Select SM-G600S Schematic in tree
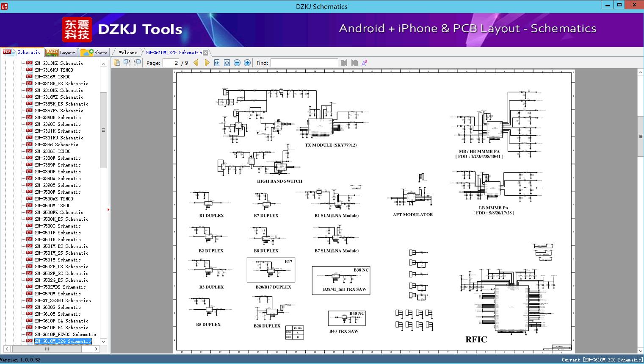 click(x=58, y=307)
